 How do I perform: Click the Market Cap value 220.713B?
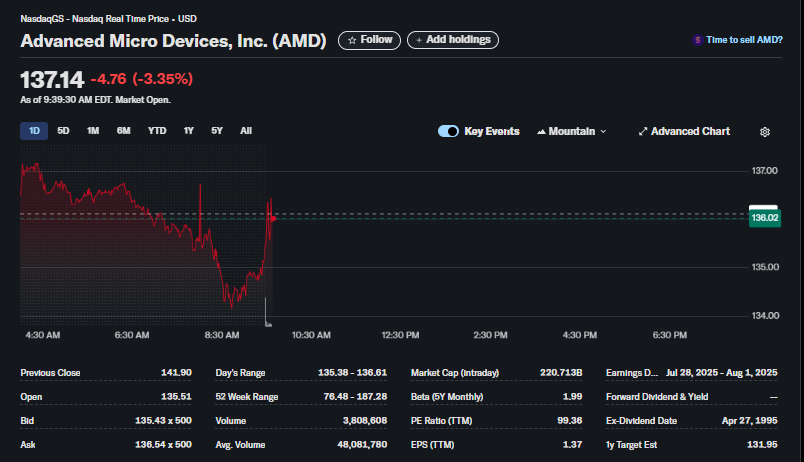(x=561, y=373)
